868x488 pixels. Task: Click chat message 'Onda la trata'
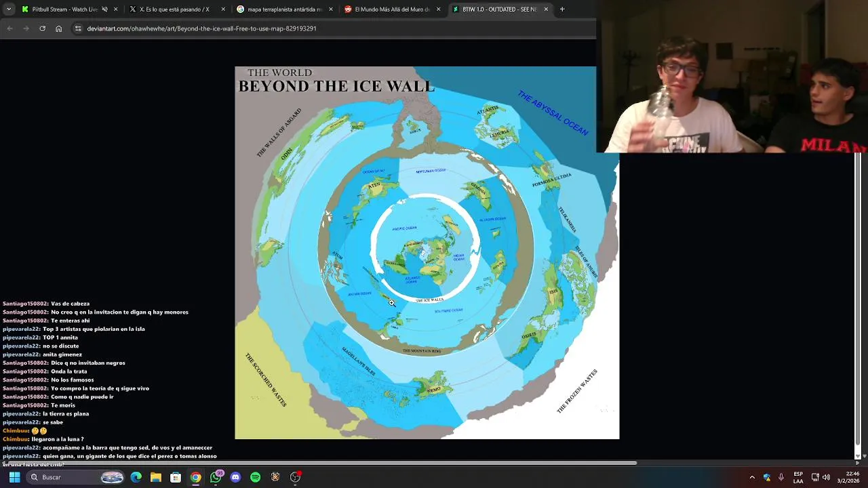pos(69,371)
